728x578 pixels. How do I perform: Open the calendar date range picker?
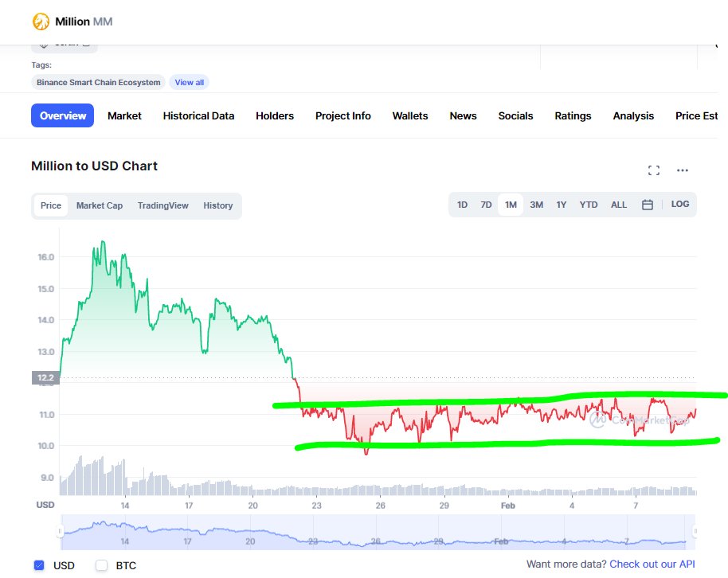coord(648,205)
